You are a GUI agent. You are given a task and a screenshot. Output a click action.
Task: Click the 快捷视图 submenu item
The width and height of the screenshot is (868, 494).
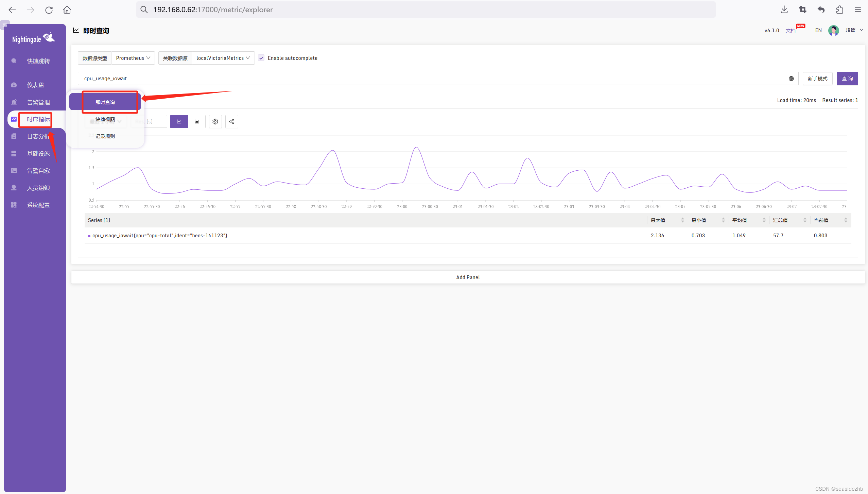[x=105, y=119]
